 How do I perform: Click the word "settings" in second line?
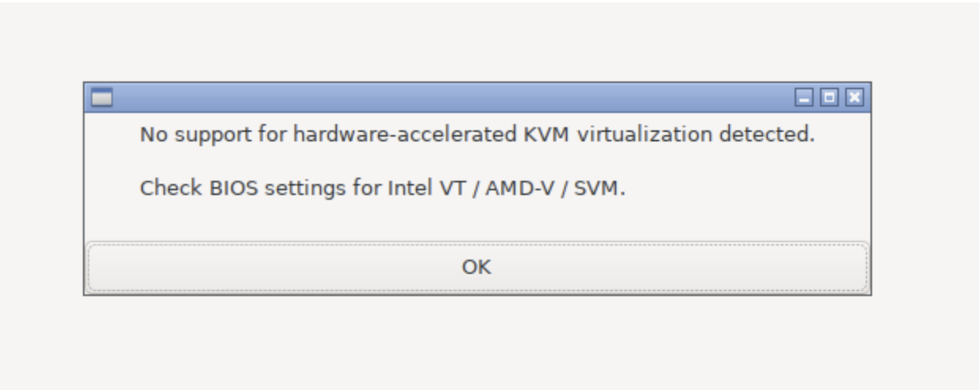[305, 188]
